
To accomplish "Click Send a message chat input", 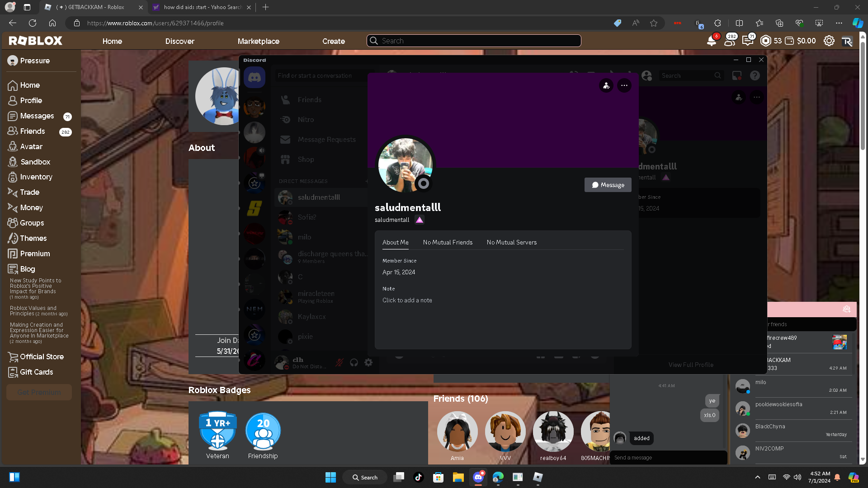I will [x=668, y=458].
